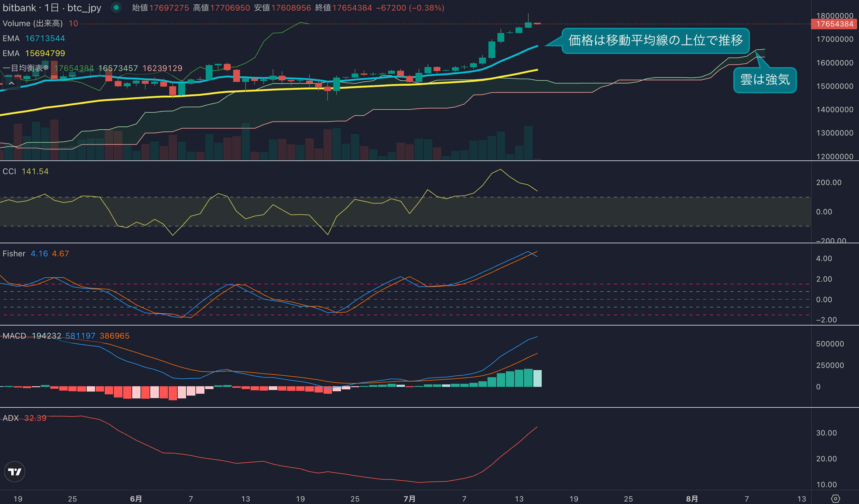This screenshot has width=859, height=504.
Task: Click the TradingView logo icon
Action: point(14,472)
